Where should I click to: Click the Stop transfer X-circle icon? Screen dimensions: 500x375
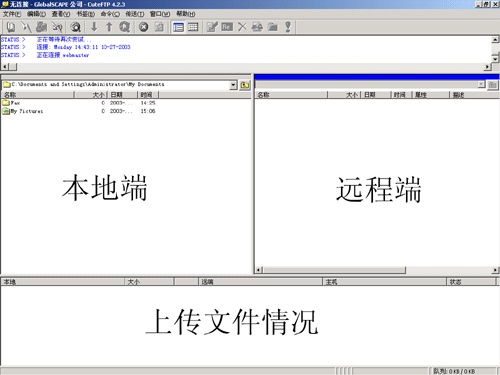pos(144,27)
